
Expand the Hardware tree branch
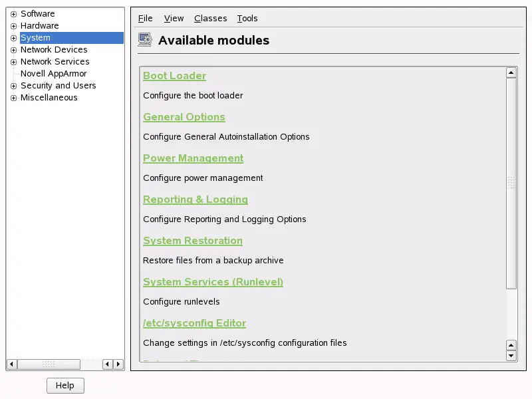pyautogui.click(x=13, y=25)
